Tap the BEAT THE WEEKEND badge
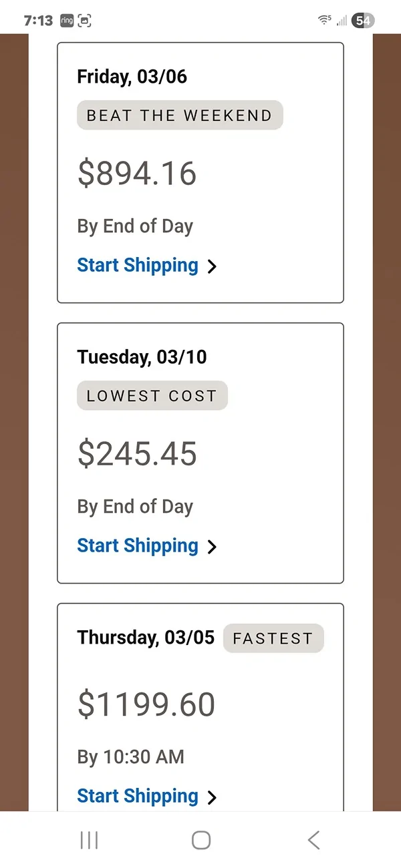The image size is (401, 868). [x=180, y=115]
